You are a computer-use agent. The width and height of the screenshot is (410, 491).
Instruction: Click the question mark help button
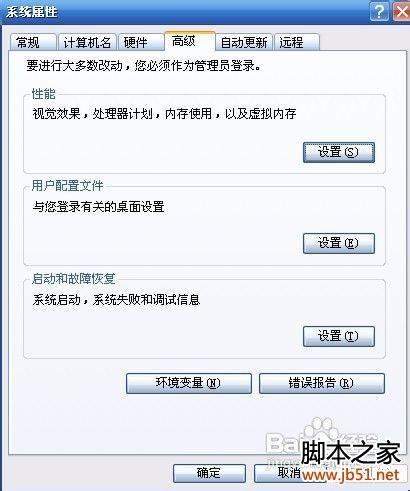click(379, 12)
